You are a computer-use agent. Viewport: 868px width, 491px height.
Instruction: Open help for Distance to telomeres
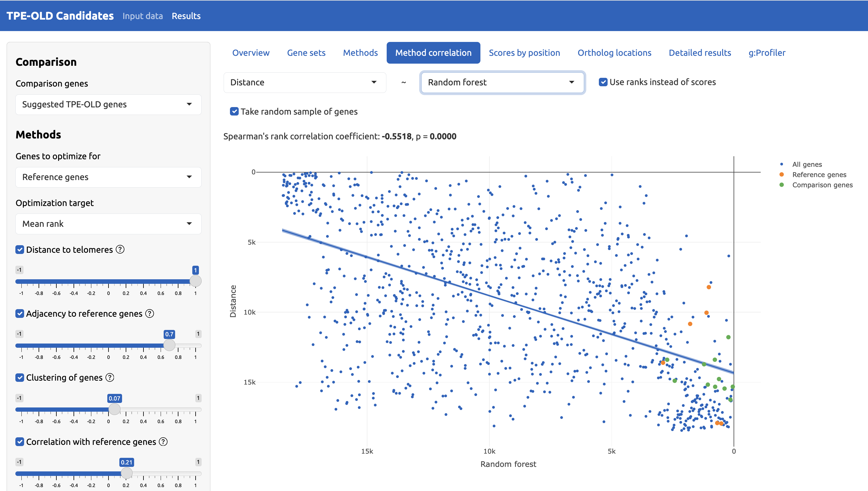click(x=119, y=249)
